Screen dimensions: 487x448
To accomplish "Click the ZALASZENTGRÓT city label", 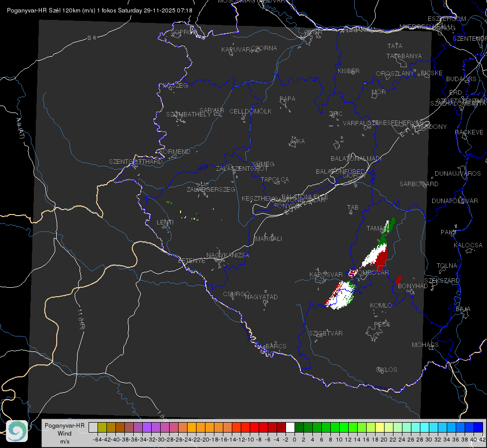I will click(x=242, y=169).
